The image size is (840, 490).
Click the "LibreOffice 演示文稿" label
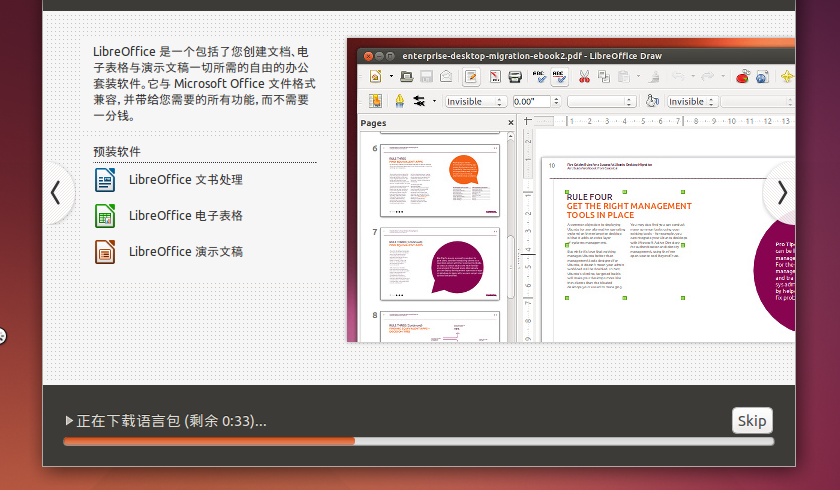pos(186,252)
